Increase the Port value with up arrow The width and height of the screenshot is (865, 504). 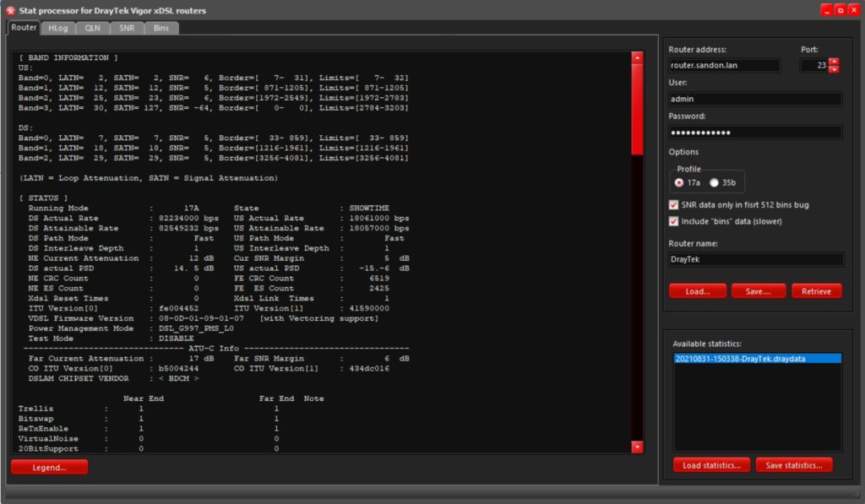point(834,62)
